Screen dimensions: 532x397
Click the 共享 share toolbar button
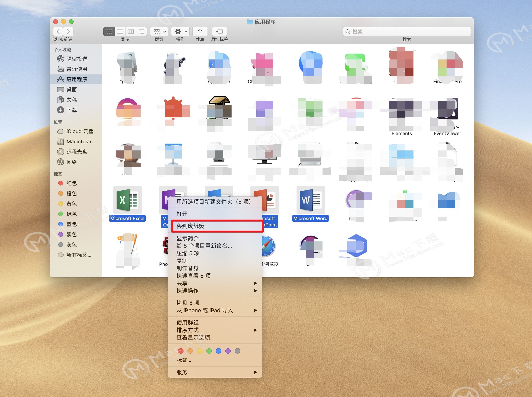pos(200,32)
